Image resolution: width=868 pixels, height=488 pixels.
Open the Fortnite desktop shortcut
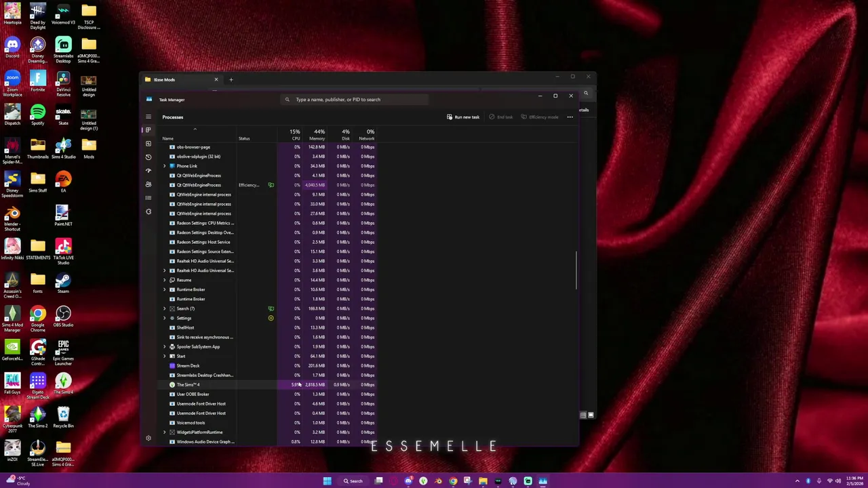(38, 81)
